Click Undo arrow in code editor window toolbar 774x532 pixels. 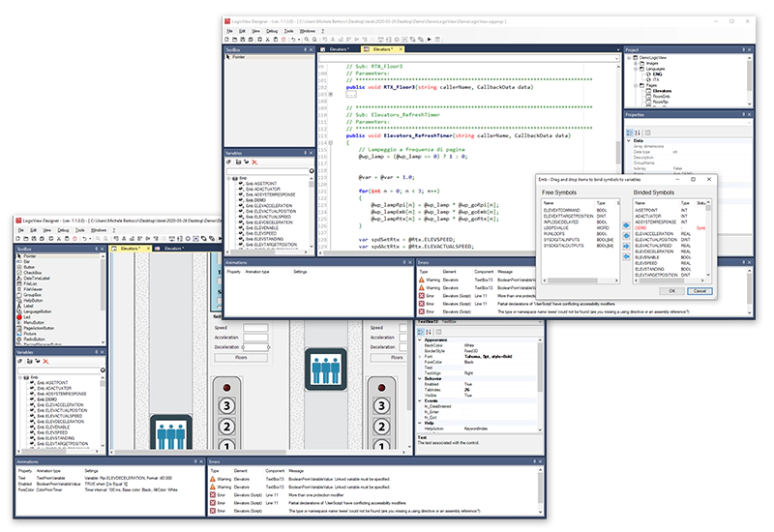tap(293, 40)
